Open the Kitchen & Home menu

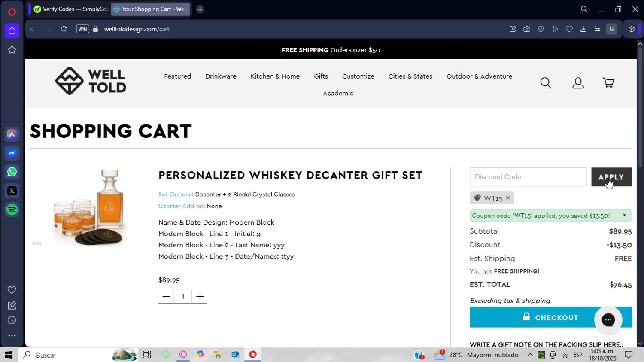click(275, 76)
